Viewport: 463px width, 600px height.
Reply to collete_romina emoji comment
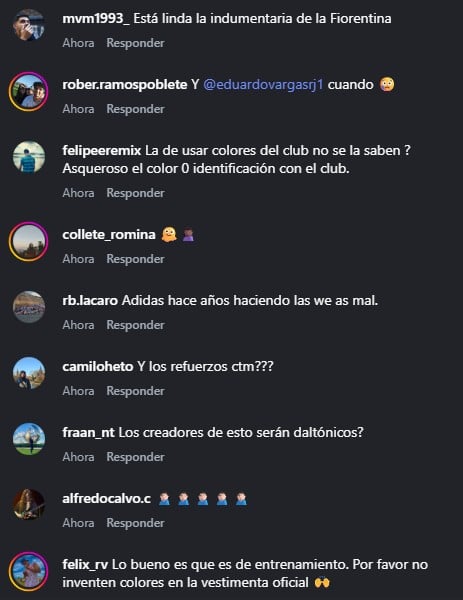click(x=135, y=259)
